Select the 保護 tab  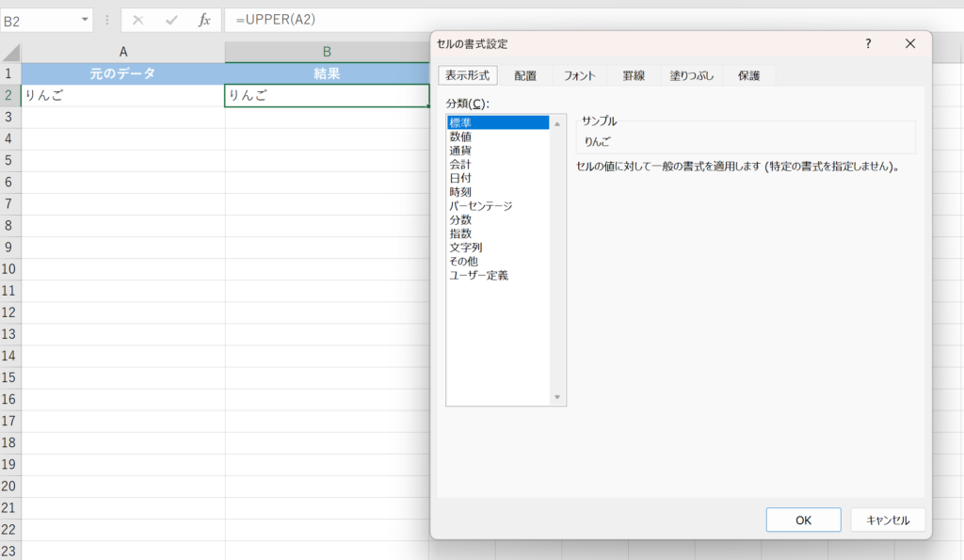tap(749, 76)
